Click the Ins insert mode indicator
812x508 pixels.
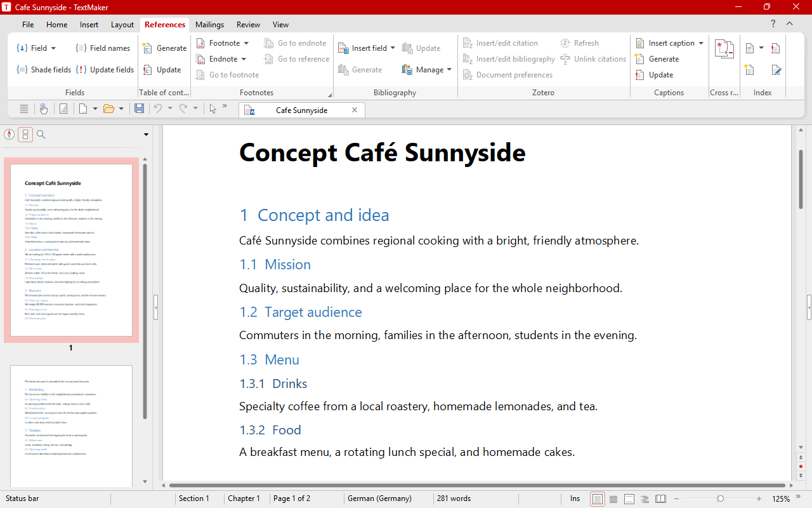[x=575, y=498]
